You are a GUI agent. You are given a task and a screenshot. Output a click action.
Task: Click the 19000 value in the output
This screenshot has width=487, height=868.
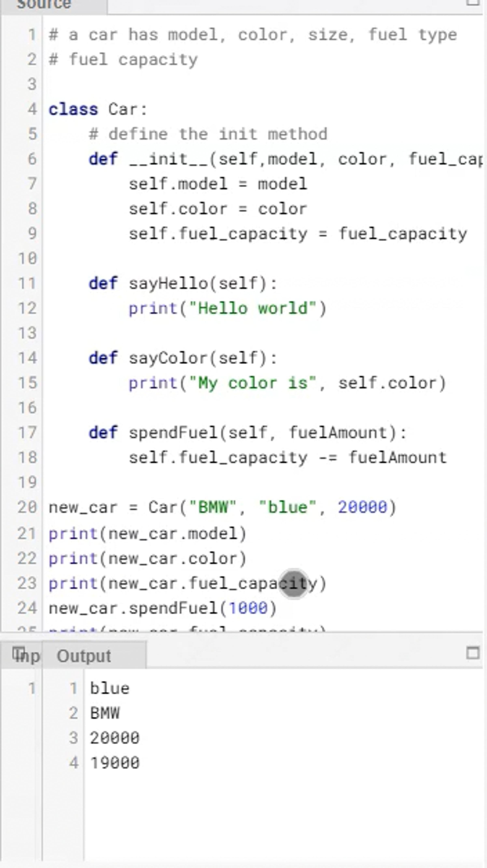pyautogui.click(x=115, y=763)
